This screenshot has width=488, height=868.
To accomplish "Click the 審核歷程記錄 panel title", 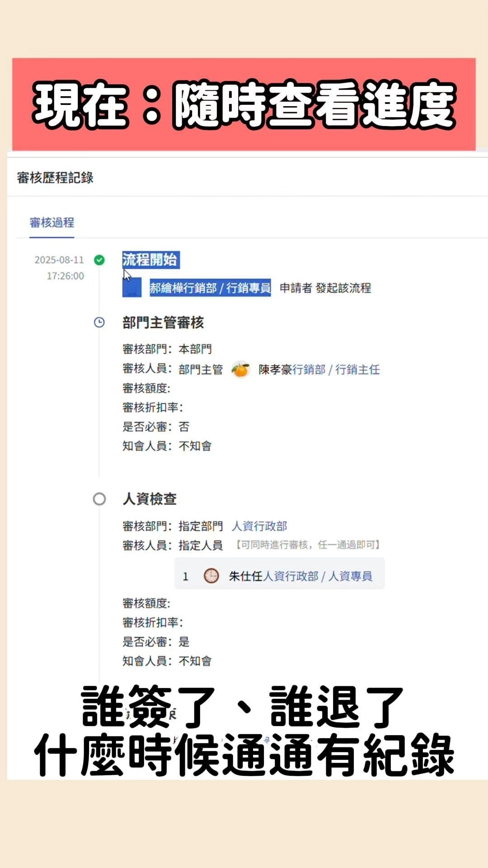I will click(55, 178).
